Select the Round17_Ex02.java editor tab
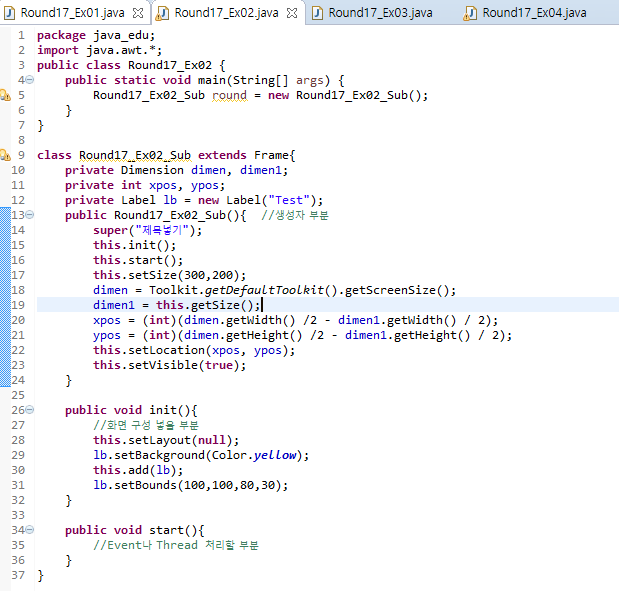 226,13
